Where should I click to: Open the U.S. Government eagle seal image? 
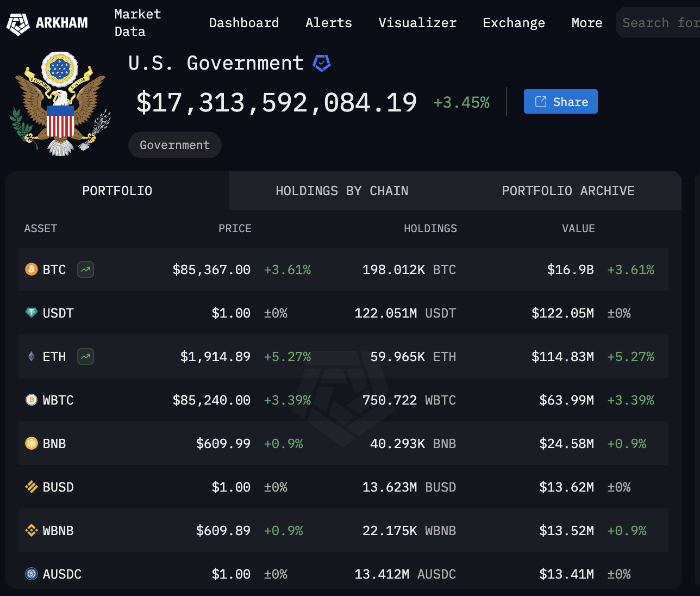60,103
